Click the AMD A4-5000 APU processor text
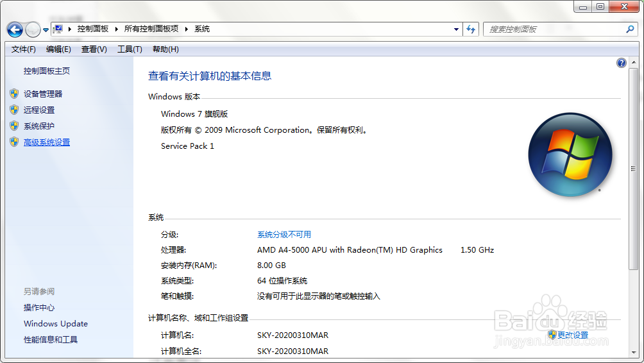The image size is (644, 363). [350, 249]
